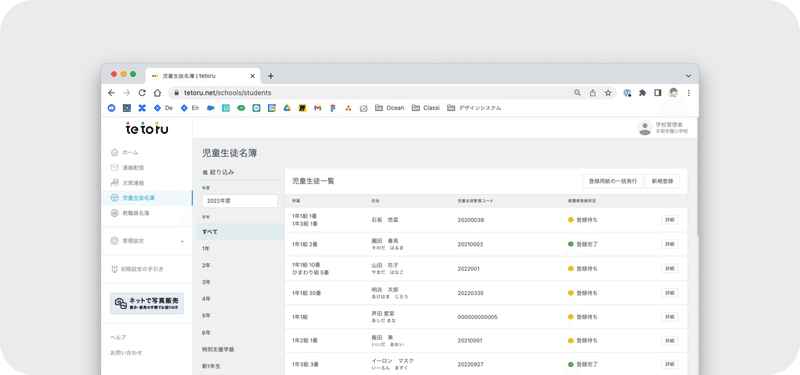This screenshot has width=800, height=375.
Task: Click the address bar URL tetoru.net/schools/students
Action: tap(227, 93)
